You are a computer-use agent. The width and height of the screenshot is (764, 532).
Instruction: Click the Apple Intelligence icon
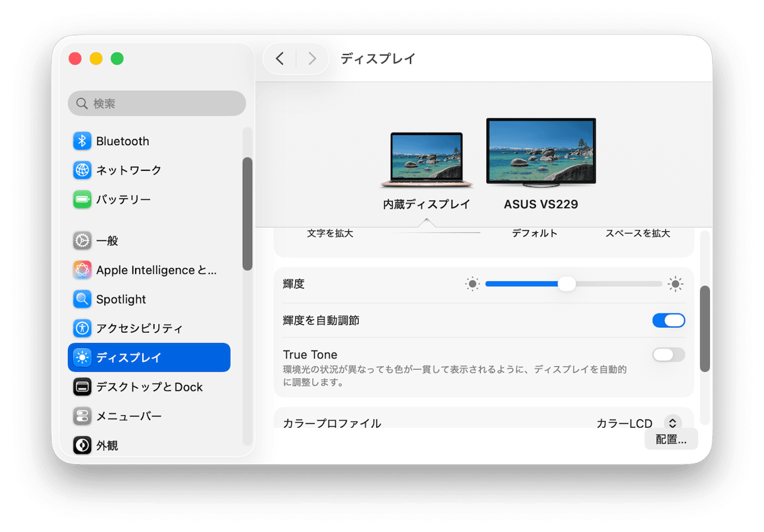point(82,270)
